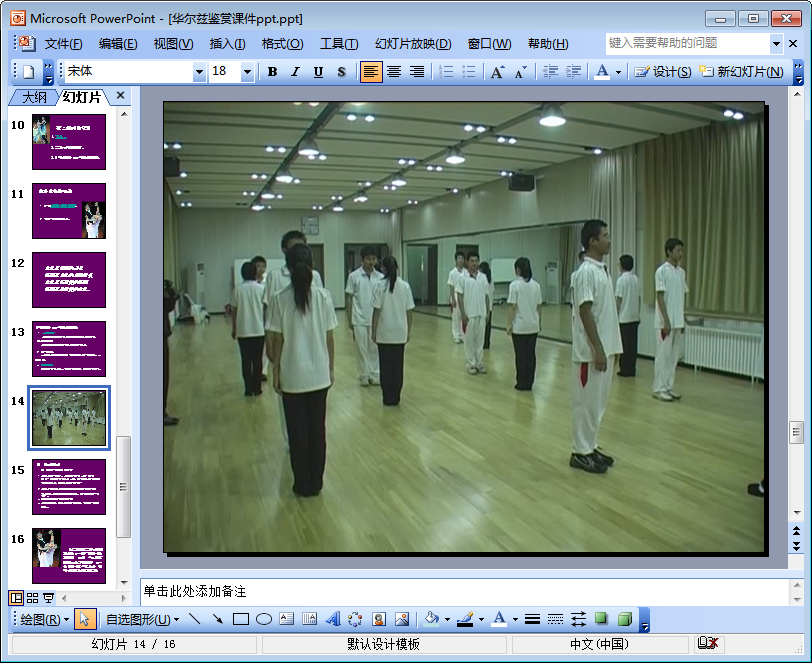The width and height of the screenshot is (812, 663).
Task: Click Increase Font Size icon
Action: (x=497, y=72)
